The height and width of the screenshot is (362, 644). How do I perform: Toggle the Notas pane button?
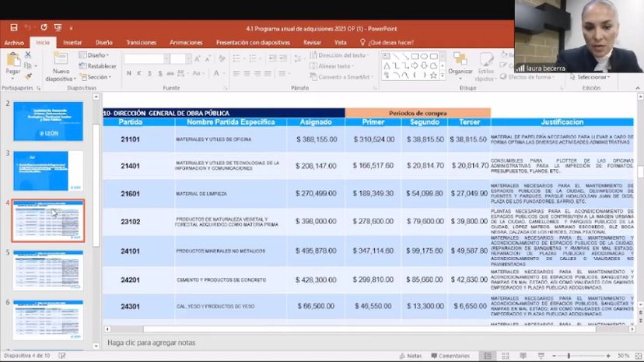[x=410, y=356]
